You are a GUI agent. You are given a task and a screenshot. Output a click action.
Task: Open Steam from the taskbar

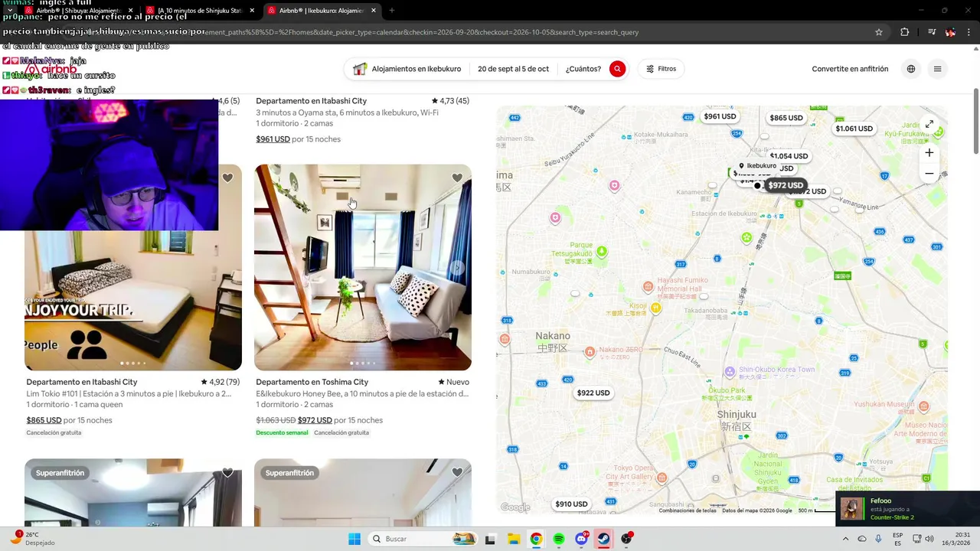point(604,539)
